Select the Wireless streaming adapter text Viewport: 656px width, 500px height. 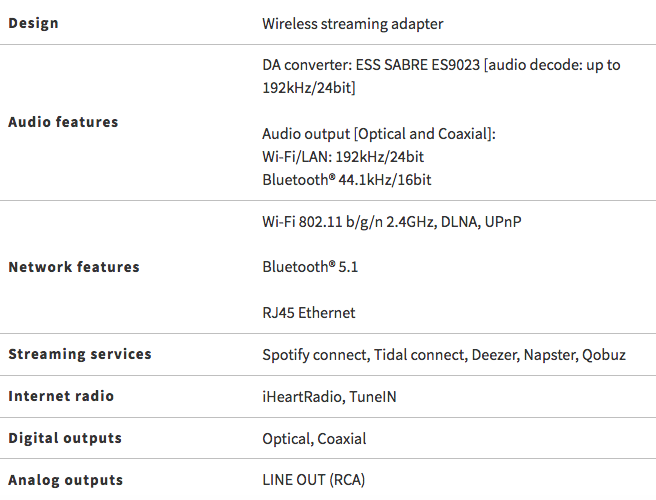[353, 24]
